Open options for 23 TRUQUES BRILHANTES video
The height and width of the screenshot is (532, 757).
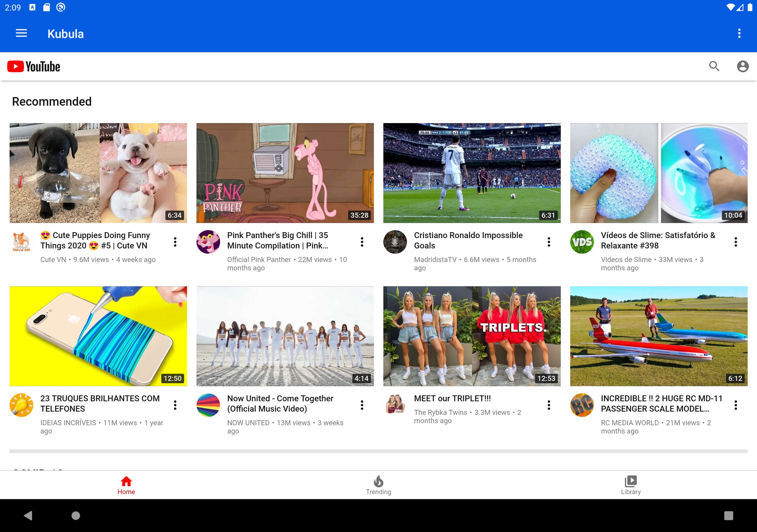175,405
